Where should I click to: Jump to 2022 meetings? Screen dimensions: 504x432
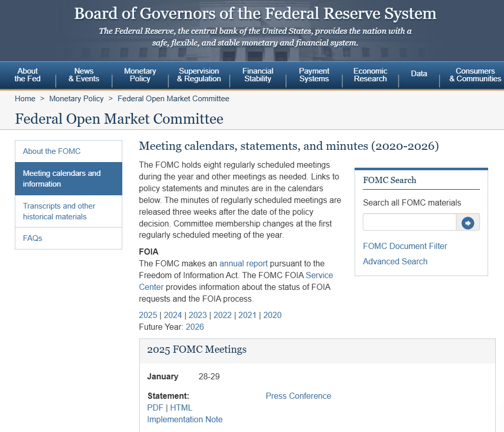pos(223,315)
